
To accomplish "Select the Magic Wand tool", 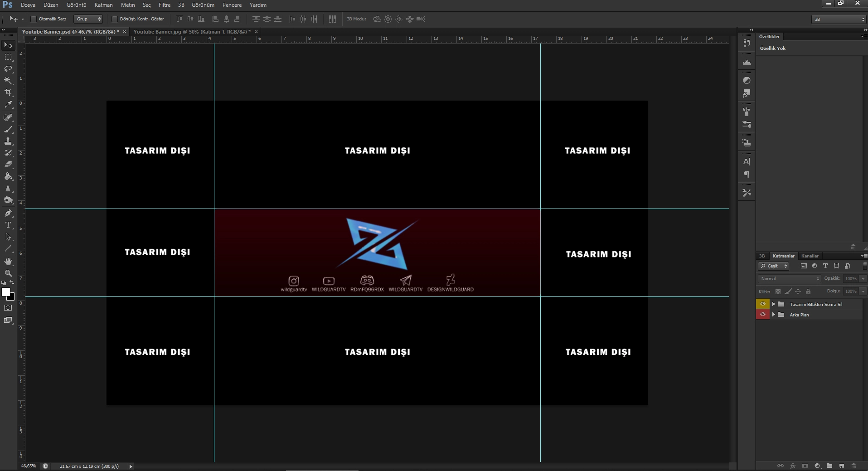I will (8, 81).
